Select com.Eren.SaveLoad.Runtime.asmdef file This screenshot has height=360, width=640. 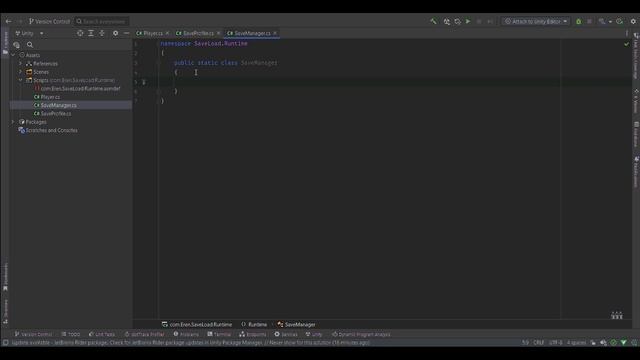coord(77,89)
